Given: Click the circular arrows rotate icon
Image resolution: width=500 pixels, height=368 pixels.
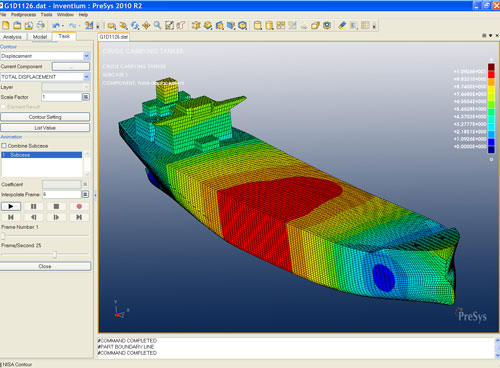Looking at the screenshot, I should pos(135,25).
